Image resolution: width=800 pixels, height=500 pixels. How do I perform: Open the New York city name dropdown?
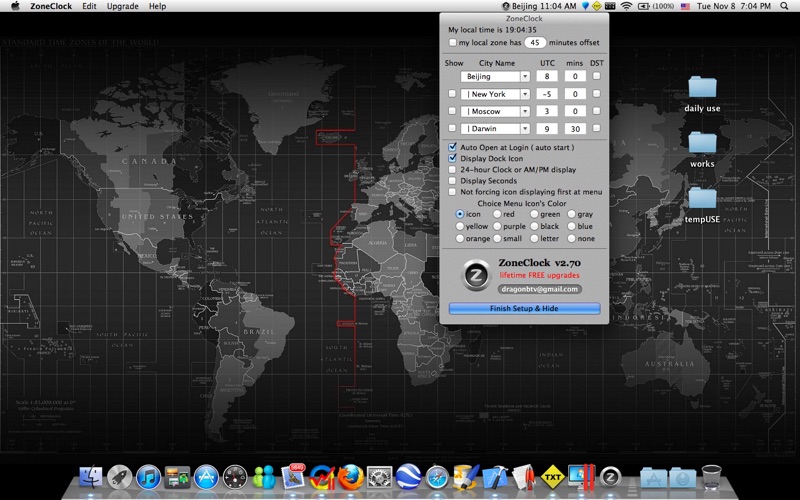[x=525, y=94]
